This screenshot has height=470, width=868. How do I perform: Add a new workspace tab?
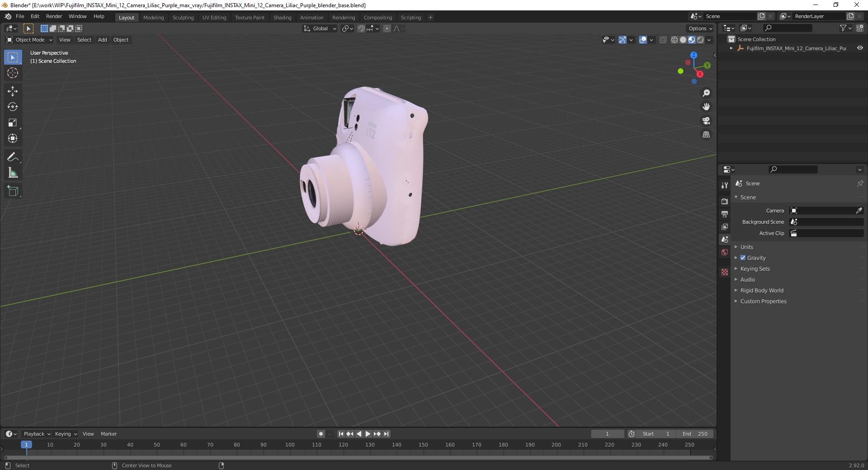(x=430, y=18)
